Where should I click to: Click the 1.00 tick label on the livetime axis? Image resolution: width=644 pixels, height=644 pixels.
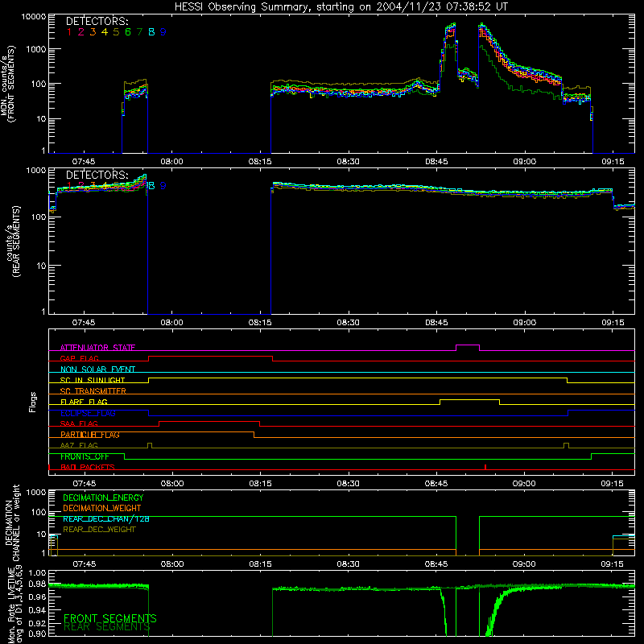click(x=37, y=572)
